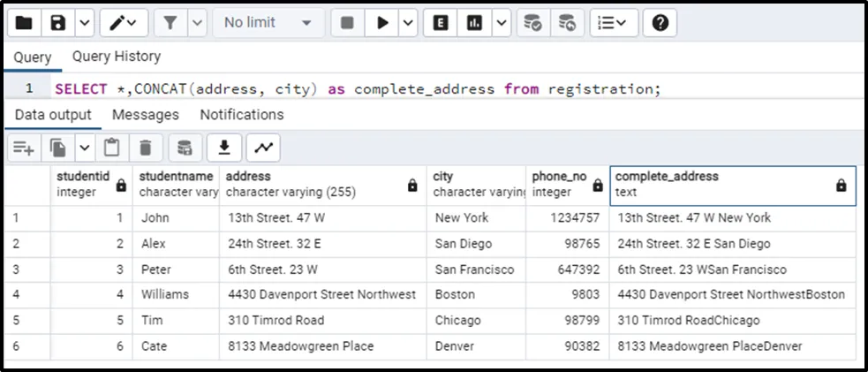Click the Add row icon in results toolbar
Viewport: 868px width, 372px height.
[x=23, y=147]
